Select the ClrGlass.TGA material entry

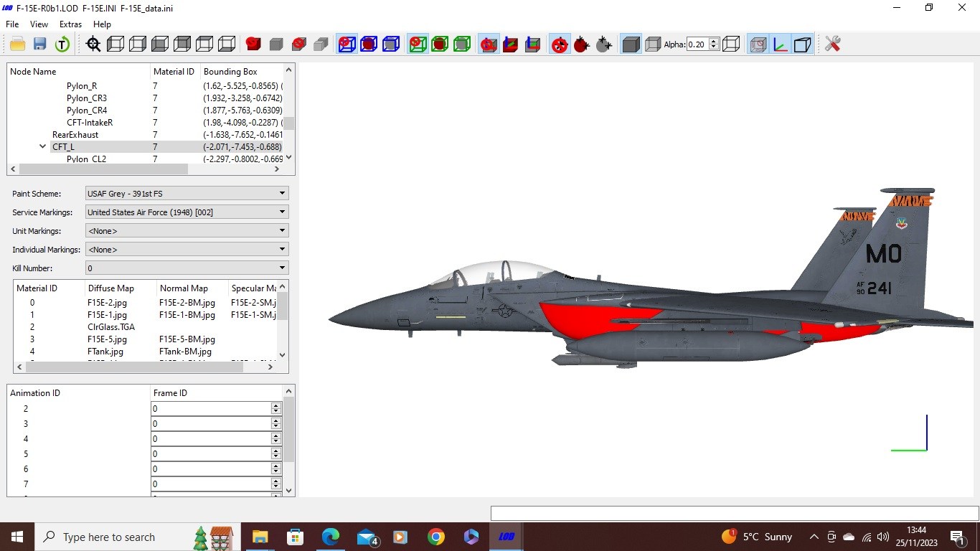(111, 327)
